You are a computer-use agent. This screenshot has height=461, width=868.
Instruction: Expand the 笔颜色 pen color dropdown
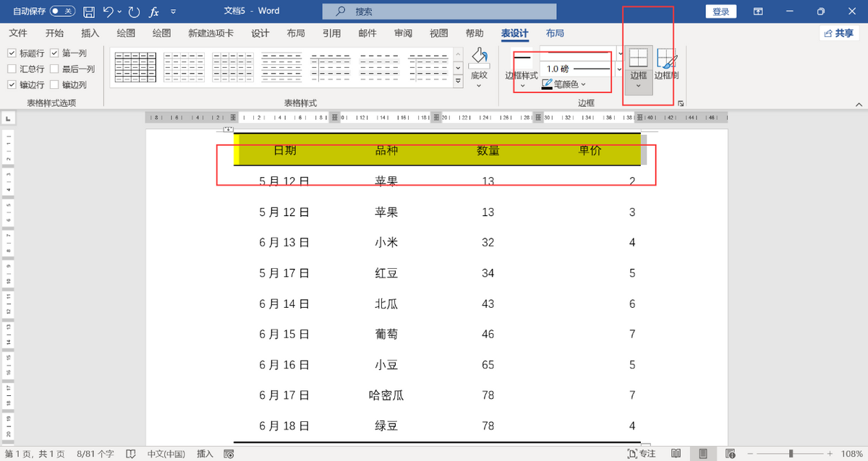pyautogui.click(x=583, y=85)
